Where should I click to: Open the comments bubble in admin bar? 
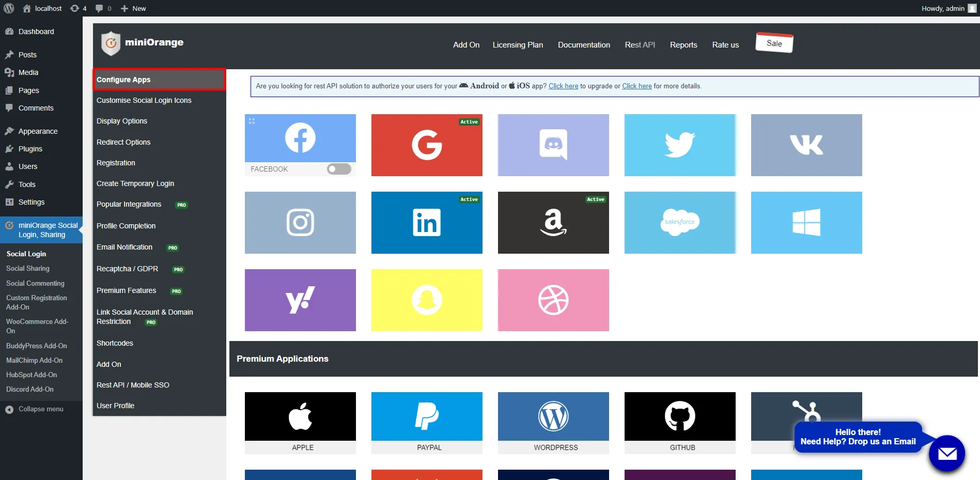point(103,8)
